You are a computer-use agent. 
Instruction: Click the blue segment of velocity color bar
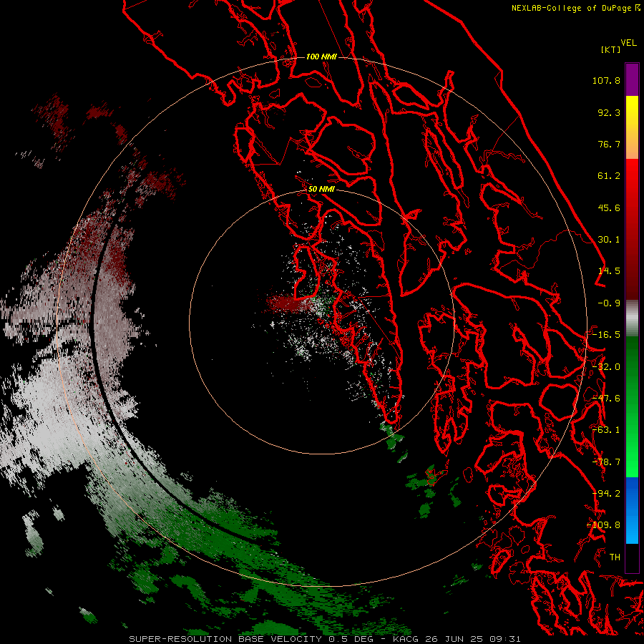(x=632, y=510)
